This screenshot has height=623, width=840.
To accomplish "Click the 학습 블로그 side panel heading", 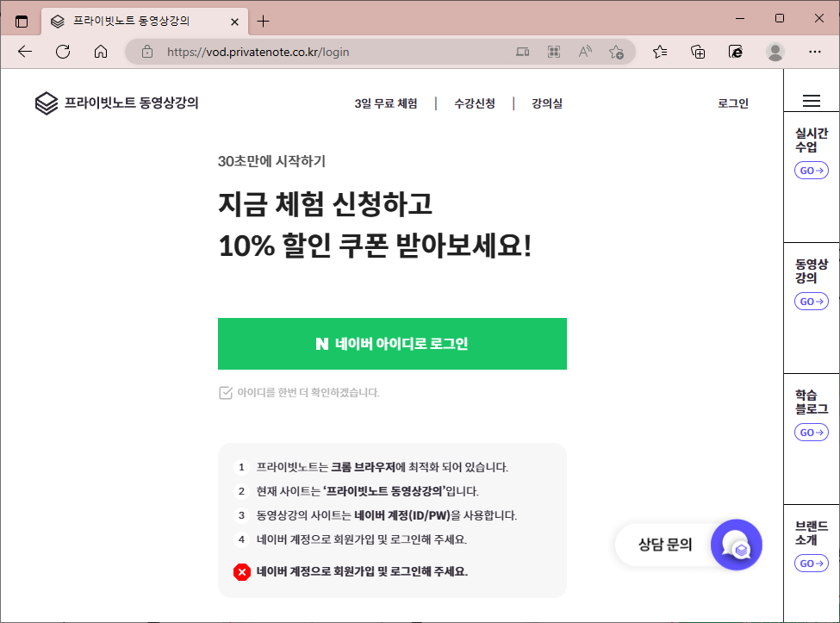I will (x=811, y=402).
